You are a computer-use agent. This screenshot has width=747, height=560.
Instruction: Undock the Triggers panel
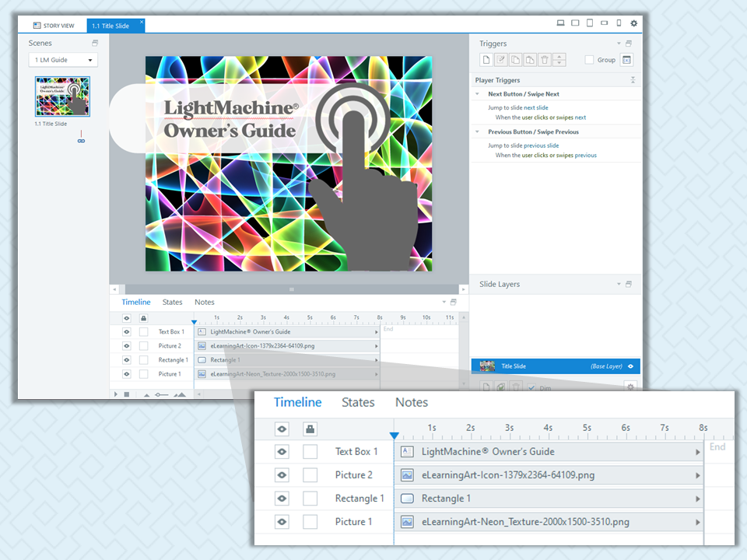tap(629, 44)
